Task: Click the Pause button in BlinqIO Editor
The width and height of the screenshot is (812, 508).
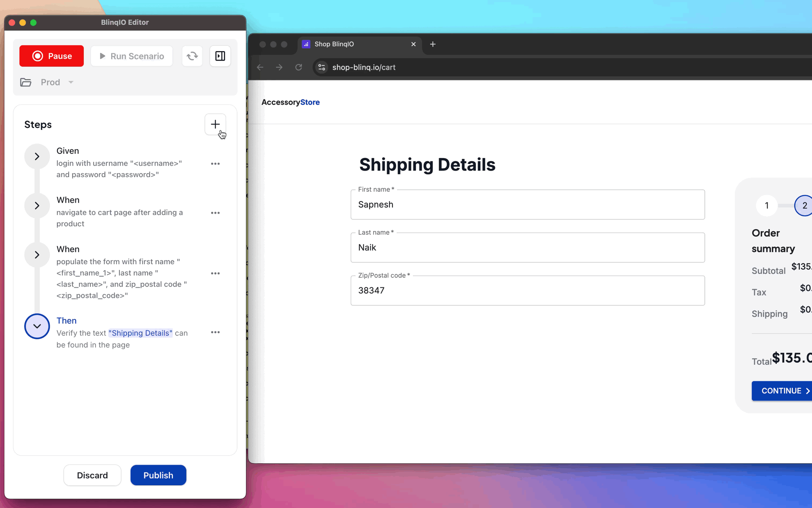Action: point(52,56)
